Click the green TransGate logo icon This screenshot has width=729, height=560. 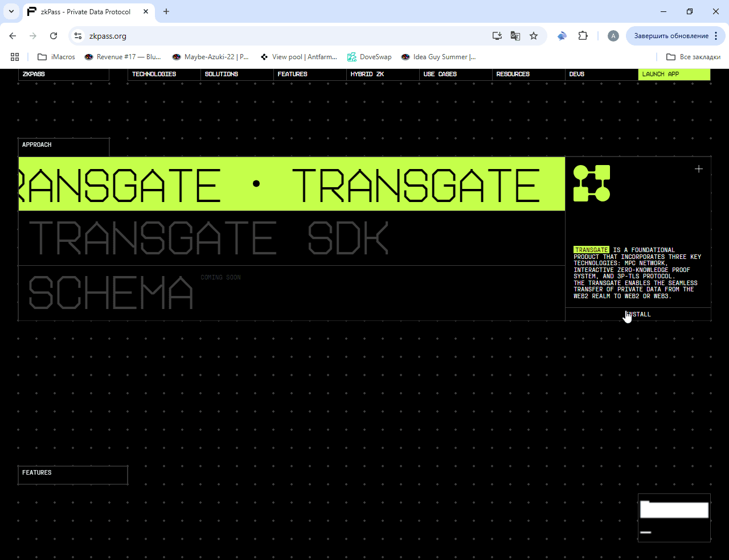coord(592,183)
